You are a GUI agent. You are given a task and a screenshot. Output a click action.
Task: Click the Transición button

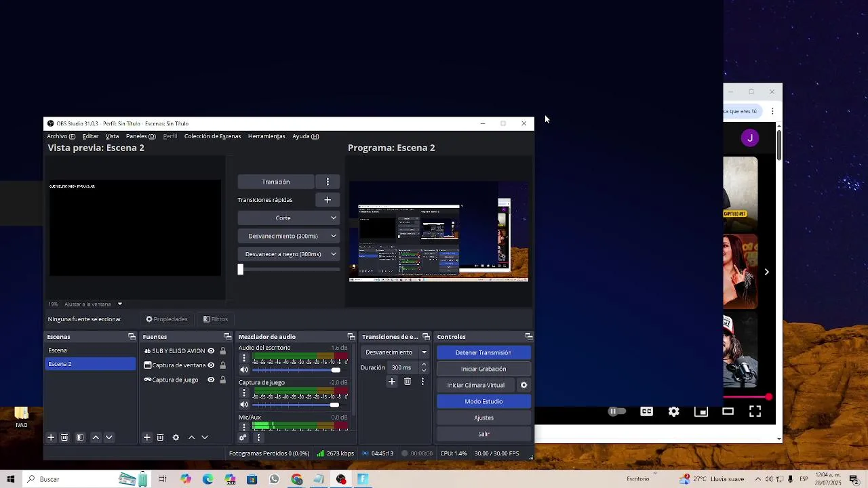[276, 182]
